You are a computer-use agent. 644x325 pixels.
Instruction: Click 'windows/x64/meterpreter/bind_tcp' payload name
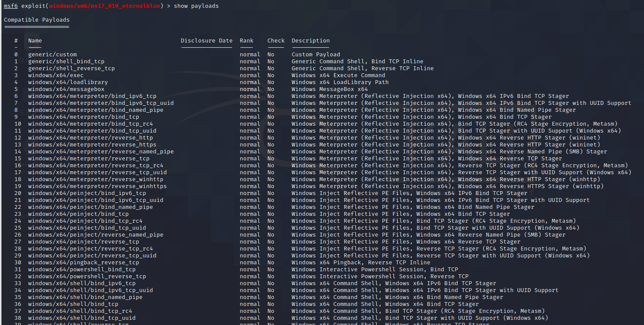pyautogui.click(x=84, y=117)
